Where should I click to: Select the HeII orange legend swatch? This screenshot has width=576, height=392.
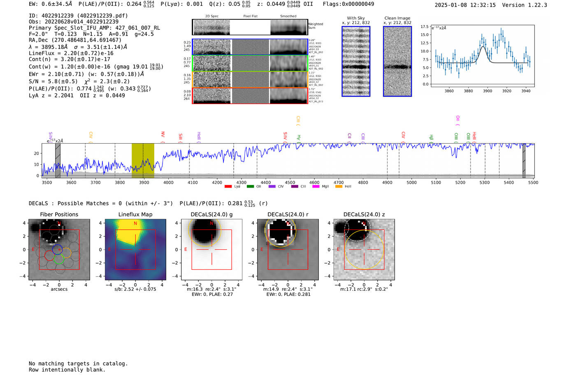tap(339, 186)
